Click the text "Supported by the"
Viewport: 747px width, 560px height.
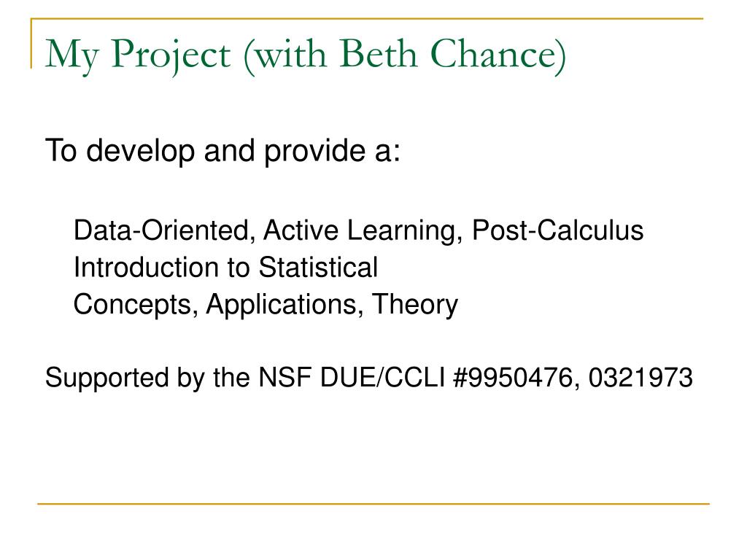(147, 378)
